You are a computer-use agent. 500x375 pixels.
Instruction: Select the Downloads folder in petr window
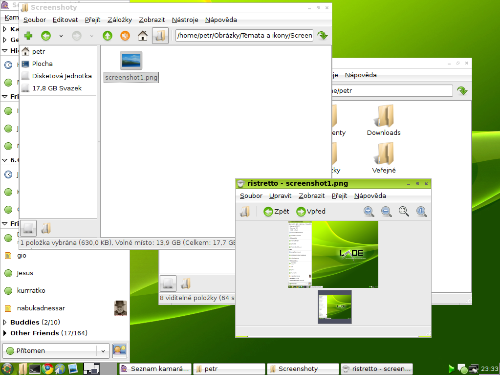[384, 120]
